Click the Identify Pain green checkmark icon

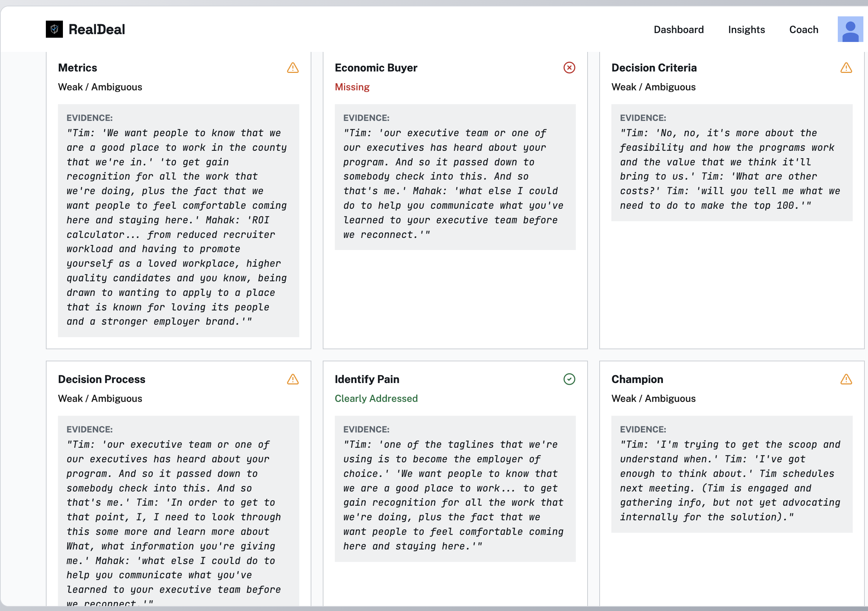(569, 379)
